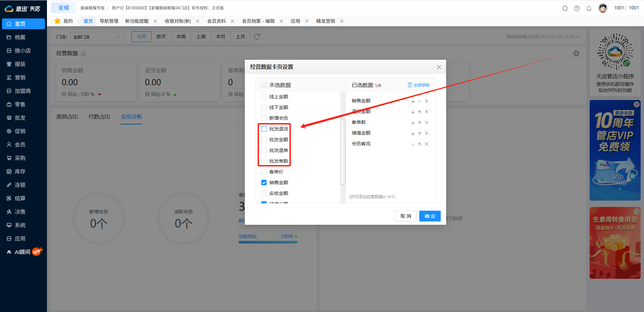Open the help question mark icon
Viewport: 644px width, 312px height.
pyautogui.click(x=577, y=8)
